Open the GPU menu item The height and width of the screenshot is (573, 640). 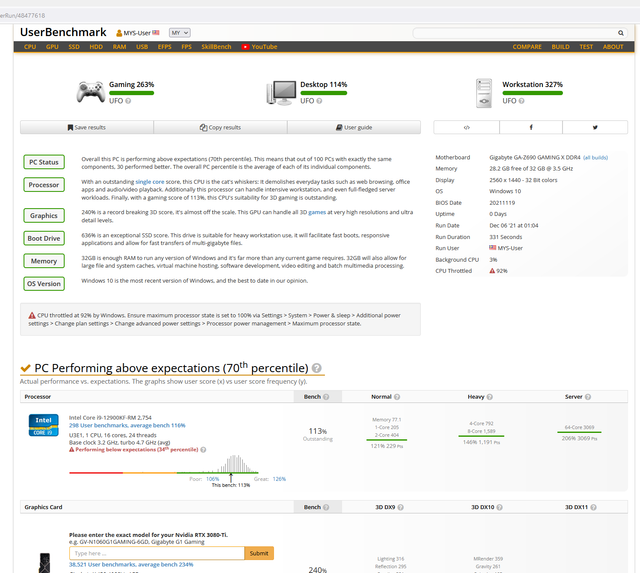pos(52,47)
